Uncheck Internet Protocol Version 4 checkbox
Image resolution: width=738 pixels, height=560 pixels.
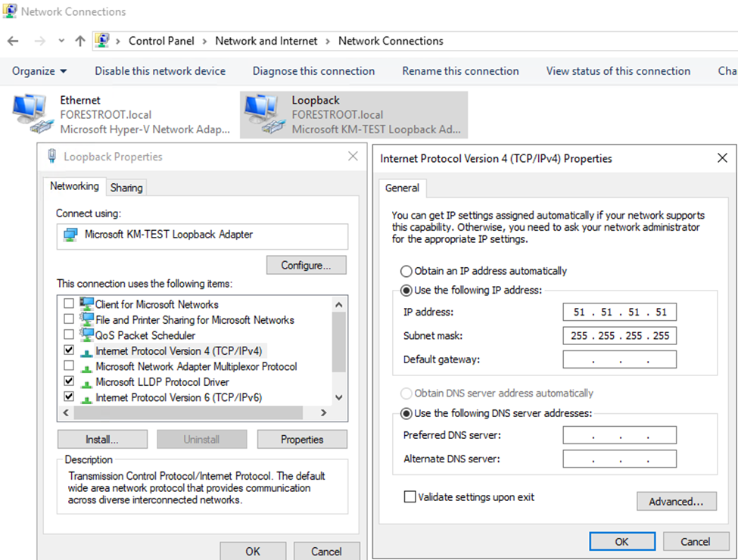69,350
